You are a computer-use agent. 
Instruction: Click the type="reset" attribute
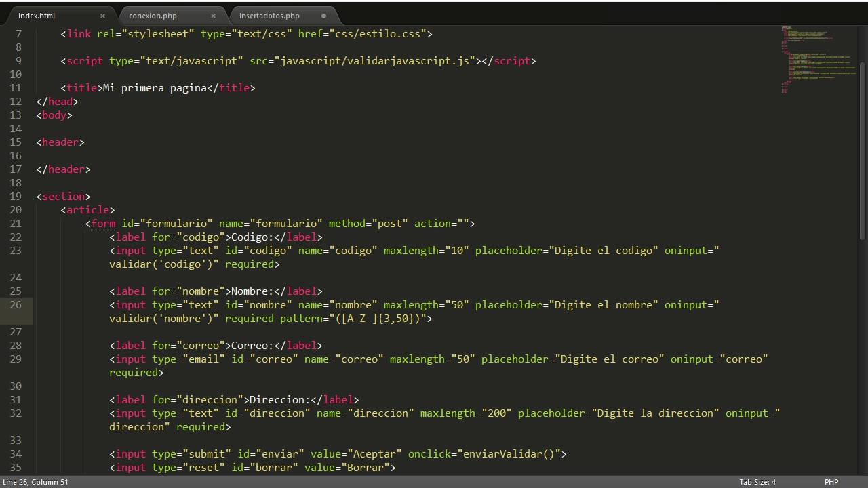189,467
